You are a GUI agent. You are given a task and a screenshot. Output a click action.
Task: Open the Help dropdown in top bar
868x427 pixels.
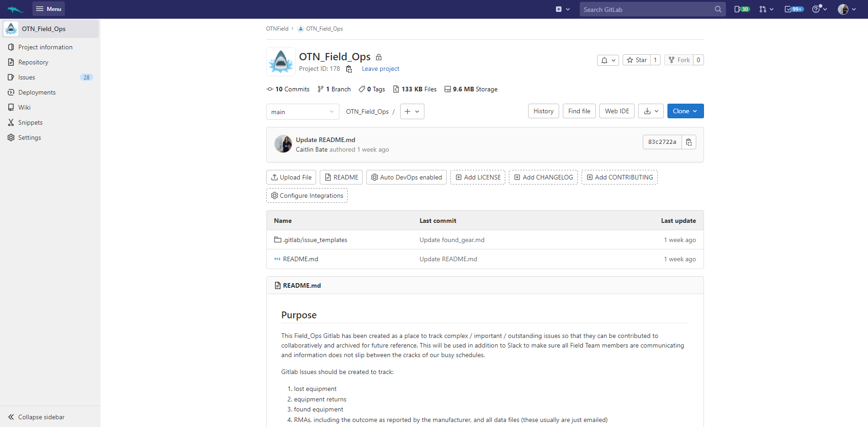tap(820, 9)
